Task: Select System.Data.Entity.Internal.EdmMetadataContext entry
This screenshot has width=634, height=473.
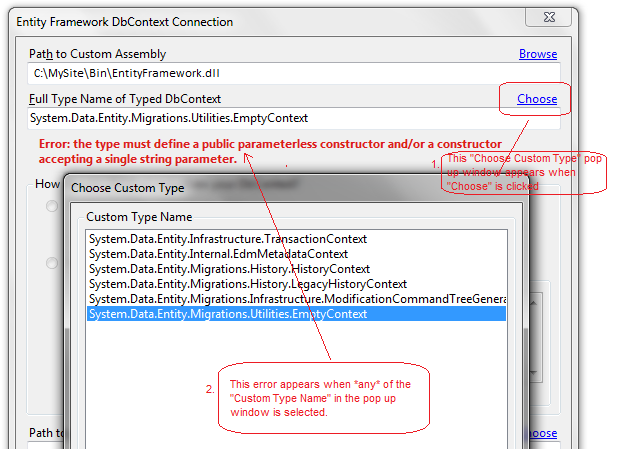Action: (296, 254)
